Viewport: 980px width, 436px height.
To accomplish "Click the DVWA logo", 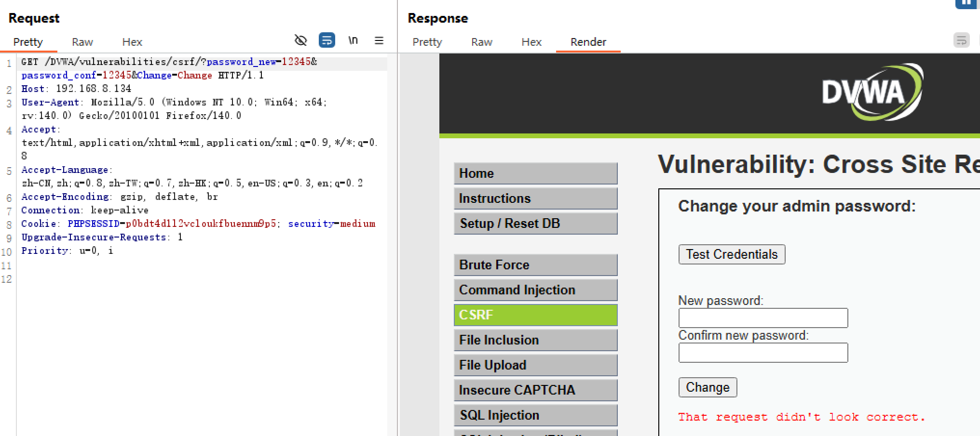I will 872,92.
